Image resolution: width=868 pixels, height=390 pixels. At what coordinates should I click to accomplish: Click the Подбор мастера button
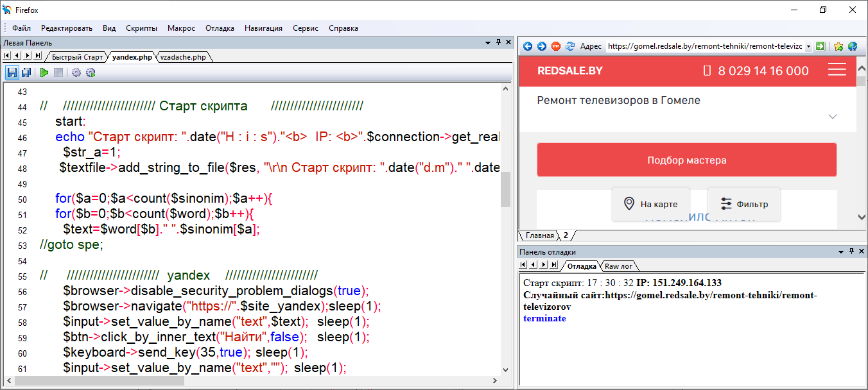686,160
